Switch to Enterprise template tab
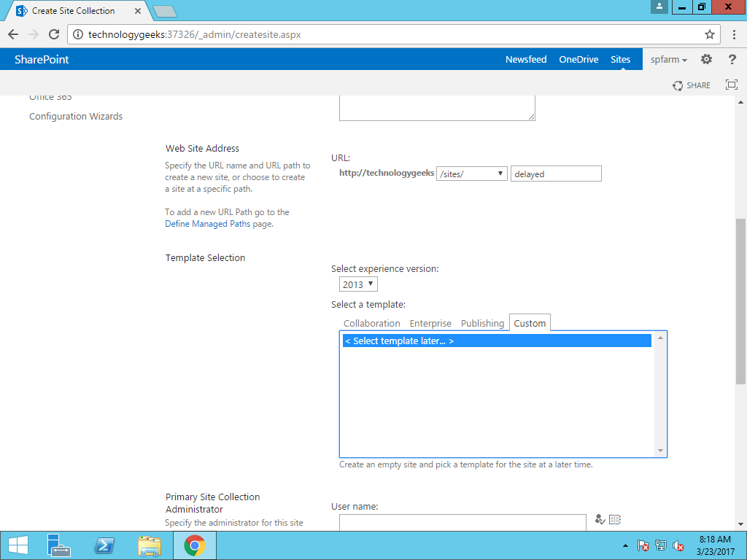 (x=430, y=323)
